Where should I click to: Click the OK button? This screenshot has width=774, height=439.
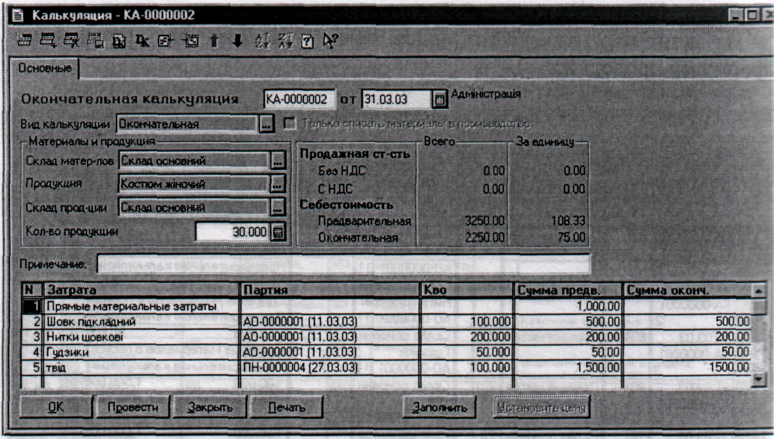[x=56, y=407]
